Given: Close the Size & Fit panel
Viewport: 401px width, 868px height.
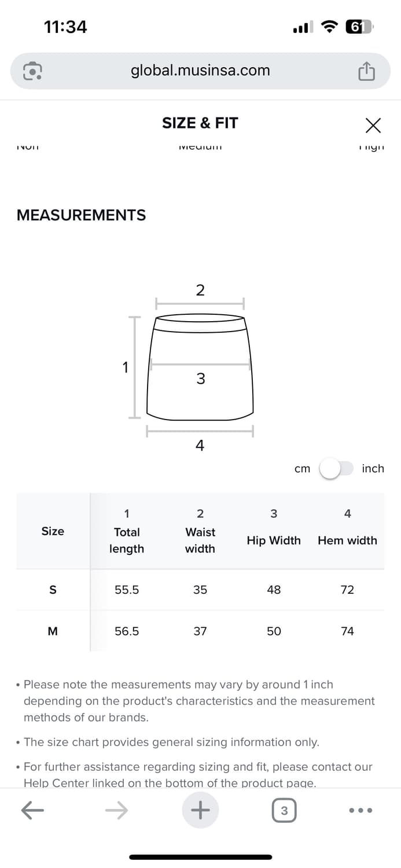Looking at the screenshot, I should (x=373, y=124).
